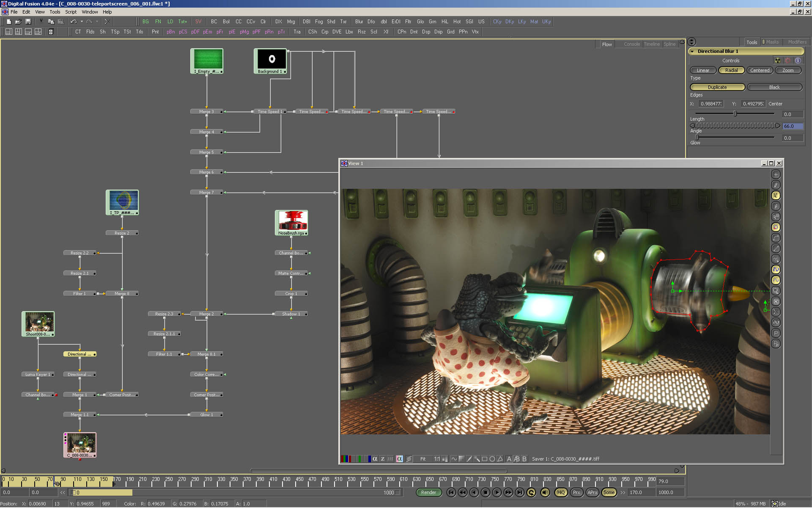
Task: Click the Play forward button
Action: coord(497,492)
